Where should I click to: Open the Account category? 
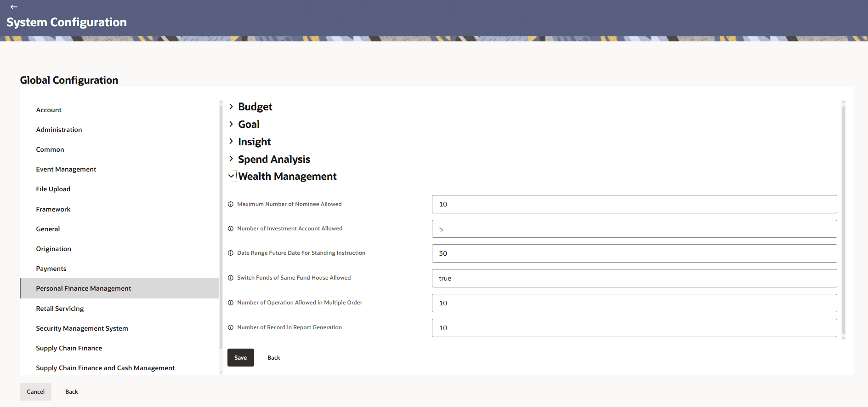click(x=119, y=110)
